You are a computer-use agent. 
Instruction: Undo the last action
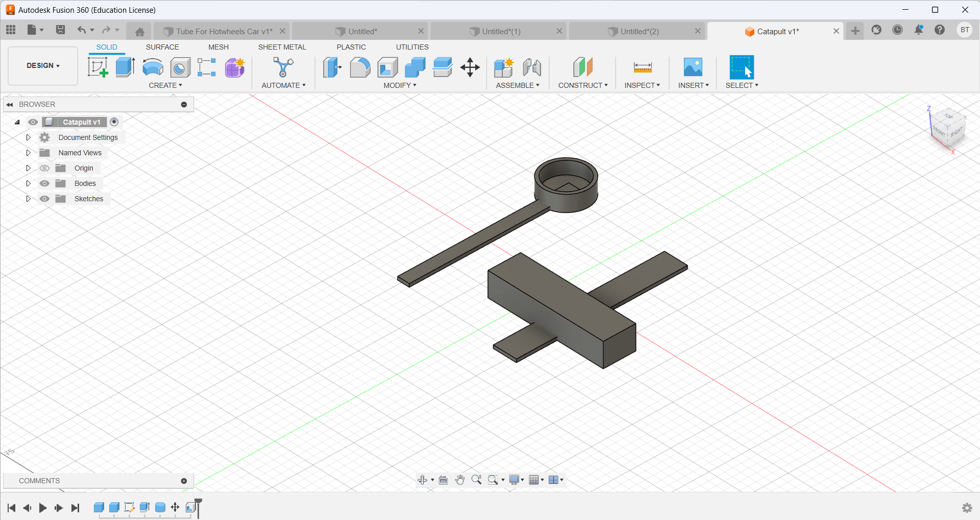click(81, 30)
